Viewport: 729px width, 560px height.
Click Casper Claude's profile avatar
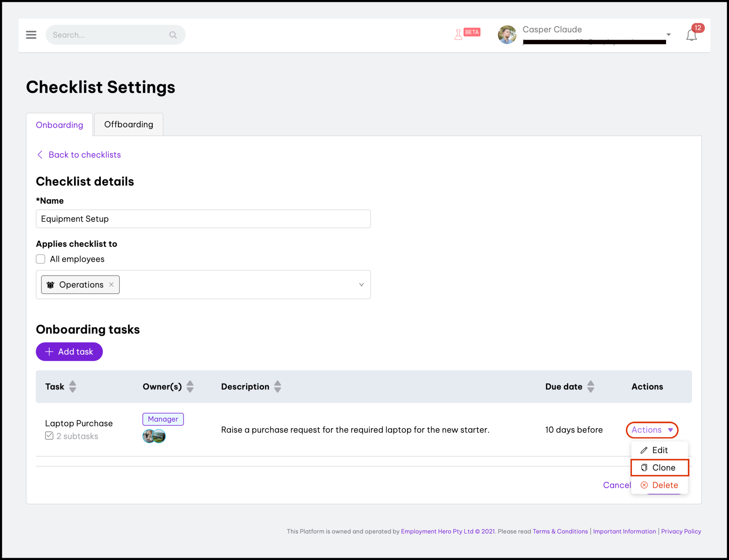pyautogui.click(x=507, y=35)
